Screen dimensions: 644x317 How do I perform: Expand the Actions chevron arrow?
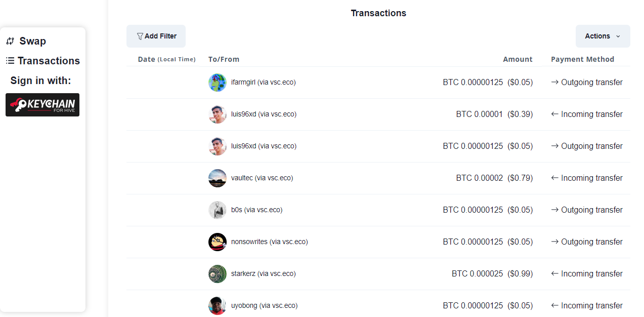(x=618, y=36)
